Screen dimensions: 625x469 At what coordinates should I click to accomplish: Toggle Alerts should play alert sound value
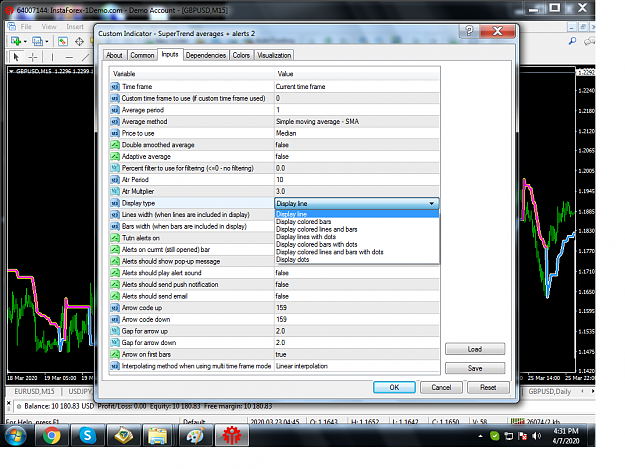point(357,273)
